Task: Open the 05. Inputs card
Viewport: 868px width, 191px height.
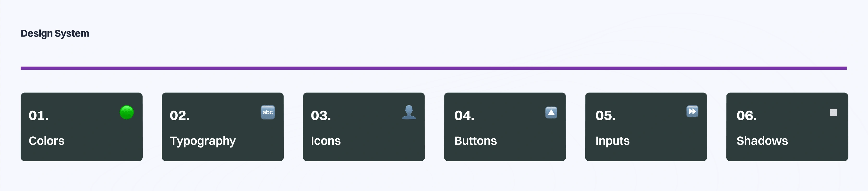Action: click(x=646, y=127)
